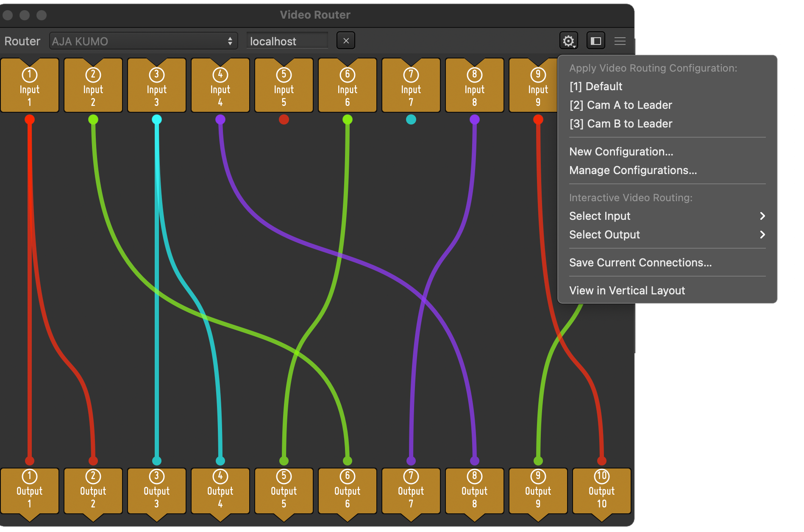Click the Output 6 block
This screenshot has height=532, width=804.
[x=347, y=491]
